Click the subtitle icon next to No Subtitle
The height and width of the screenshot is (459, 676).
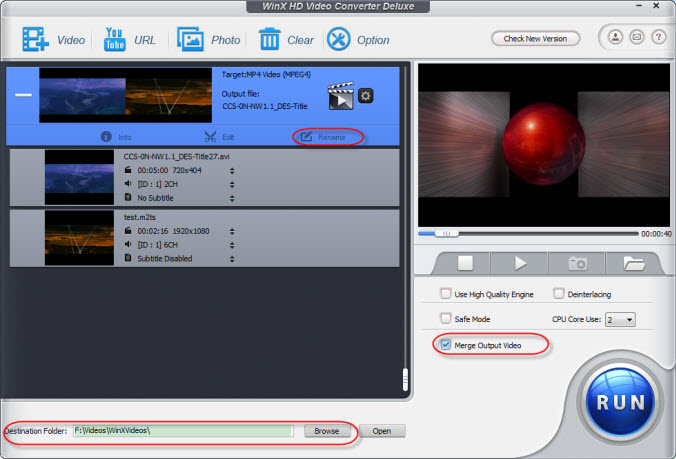click(x=128, y=197)
